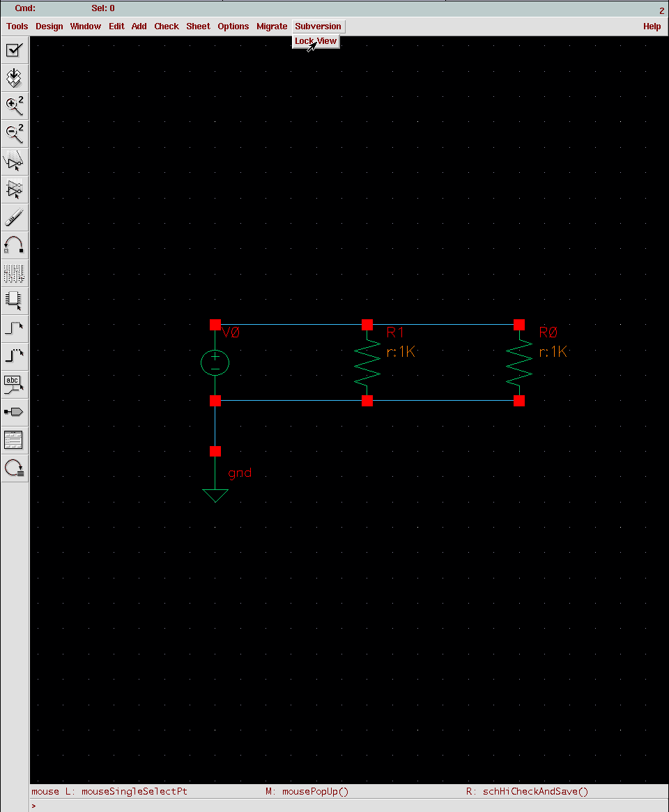This screenshot has height=812, width=669.
Task: Select the Stretch tool icon
Action: point(14,162)
